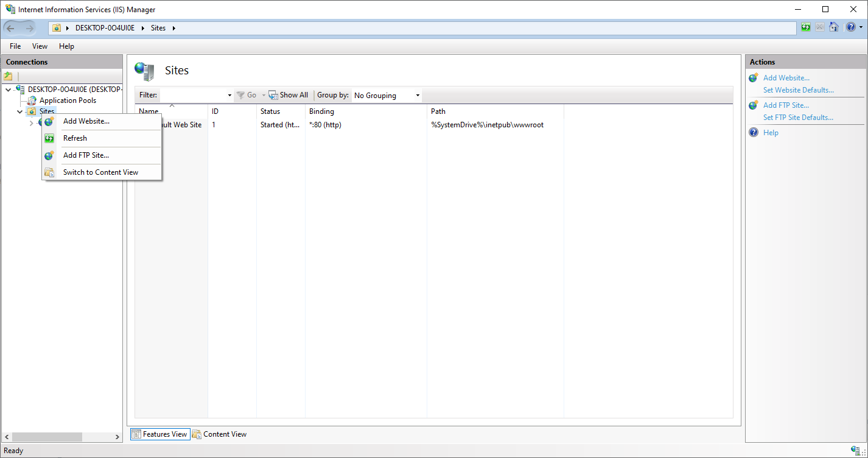This screenshot has width=868, height=458.
Task: Sort by the Status column header
Action: point(281,111)
